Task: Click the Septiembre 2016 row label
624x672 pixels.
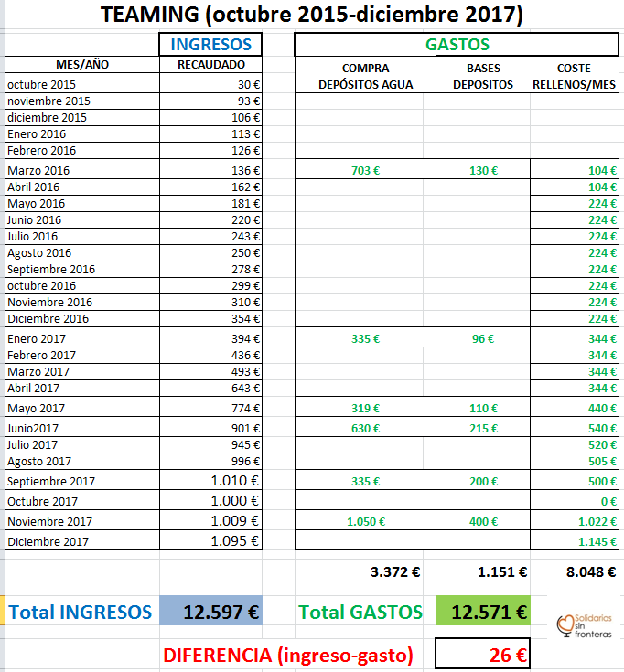Action: (82, 269)
